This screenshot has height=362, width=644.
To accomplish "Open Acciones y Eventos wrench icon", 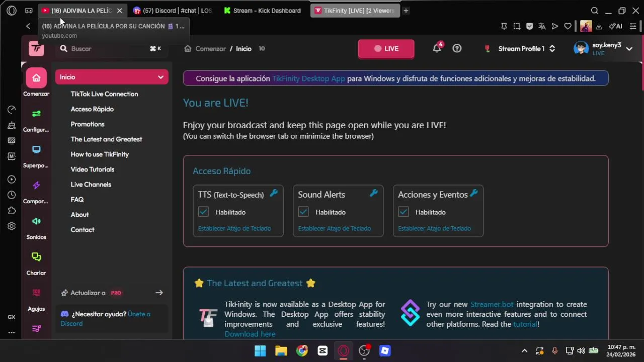I will (473, 193).
